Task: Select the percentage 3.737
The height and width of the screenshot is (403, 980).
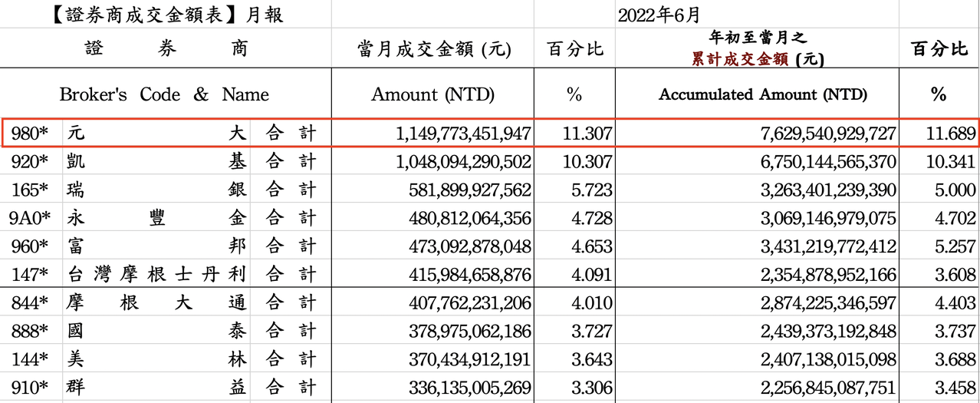Action: [956, 332]
